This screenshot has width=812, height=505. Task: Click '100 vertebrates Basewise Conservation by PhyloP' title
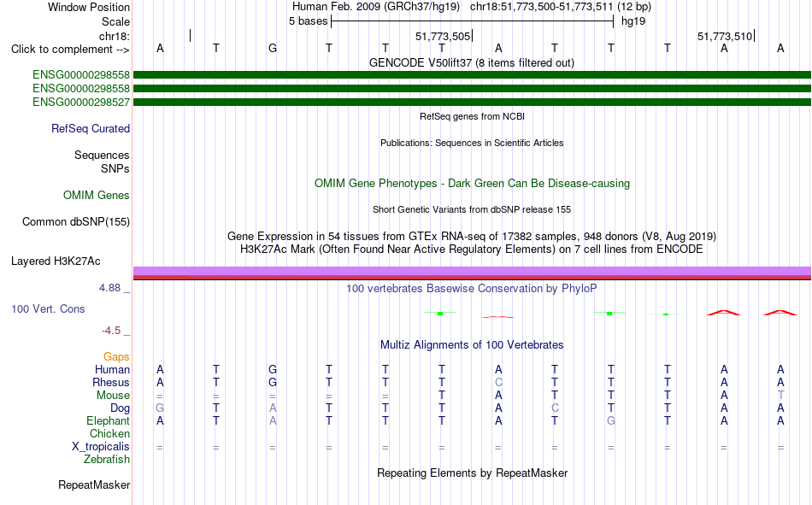point(472,289)
